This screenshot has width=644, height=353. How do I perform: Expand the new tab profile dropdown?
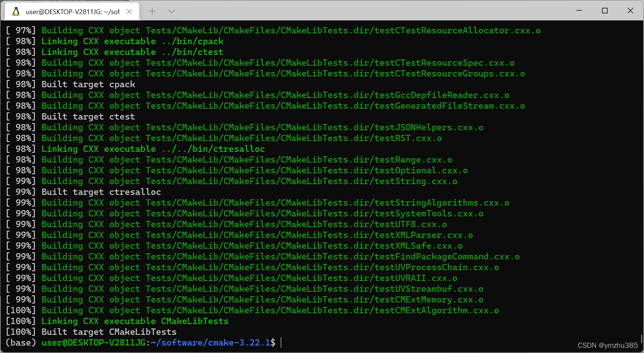coord(172,12)
